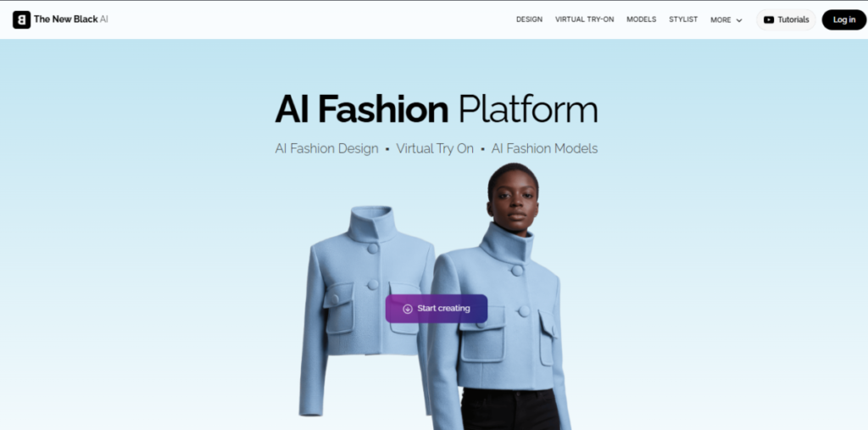Click the Start creating button
Viewport: 868px width, 430px height.
437,309
